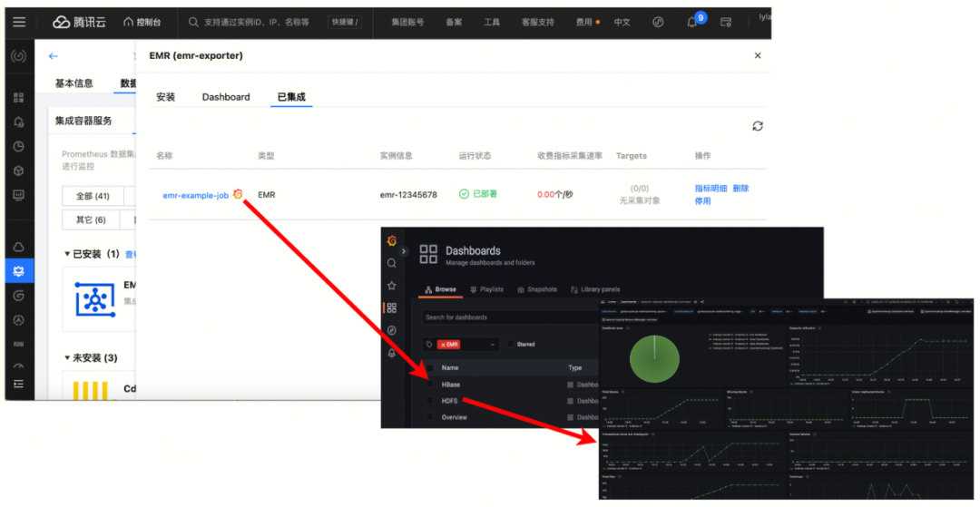Click 删除 to delete emr-example-job

740,188
